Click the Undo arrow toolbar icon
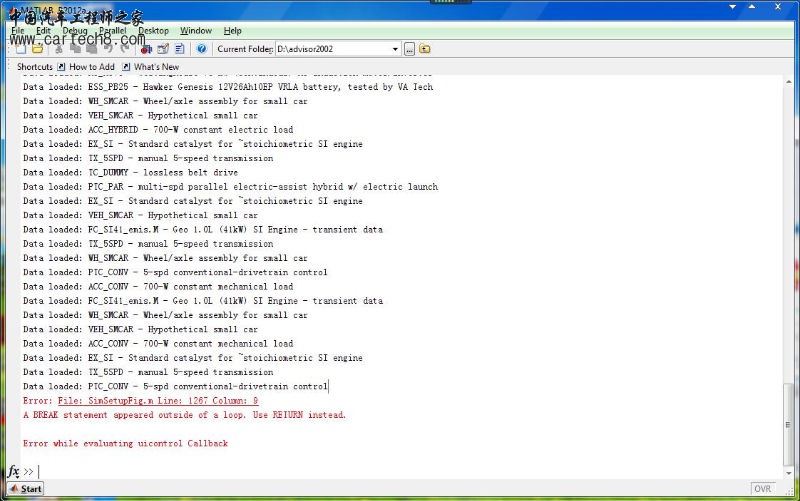This screenshot has width=800, height=501. click(108, 49)
